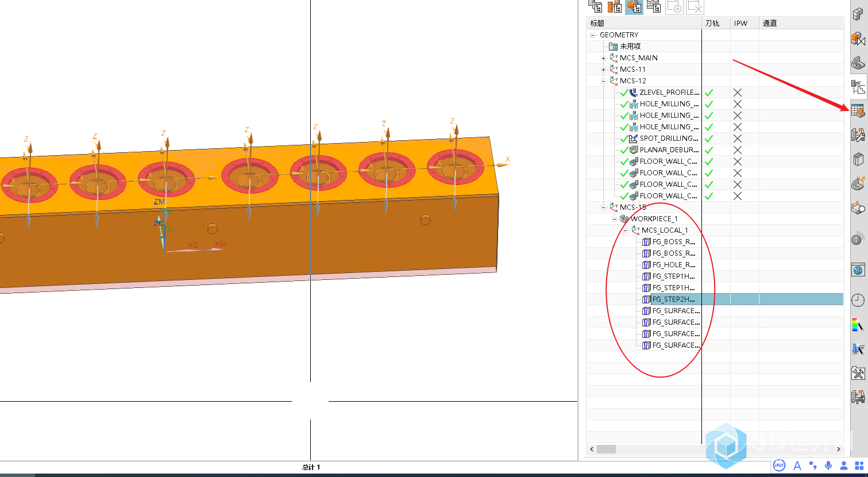868x477 pixels.
Task: Click toolpath checkmark in ZLEVEL_PROFILE row
Action: click(709, 93)
